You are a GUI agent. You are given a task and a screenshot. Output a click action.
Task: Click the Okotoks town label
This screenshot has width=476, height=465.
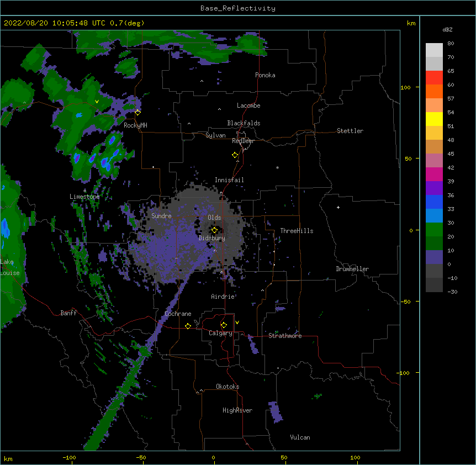tap(228, 387)
